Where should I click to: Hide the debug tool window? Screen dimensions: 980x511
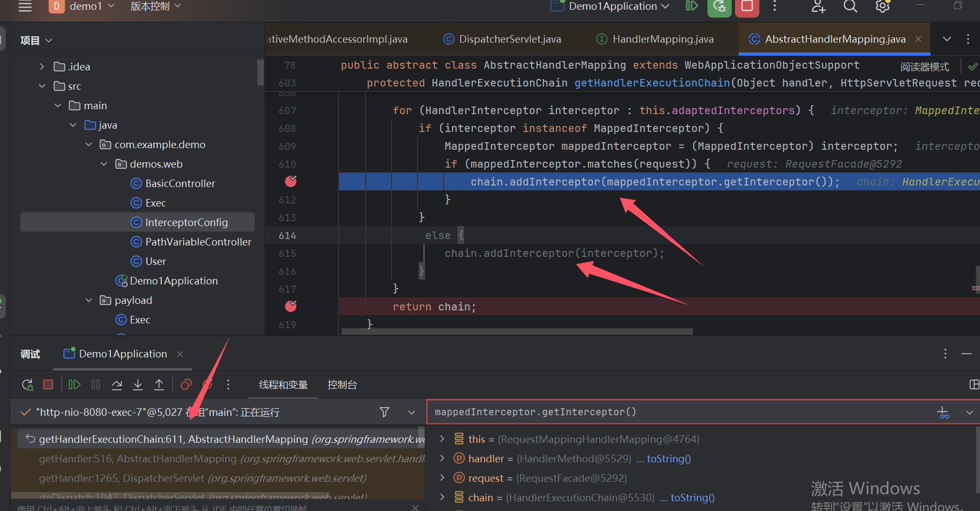coord(966,354)
